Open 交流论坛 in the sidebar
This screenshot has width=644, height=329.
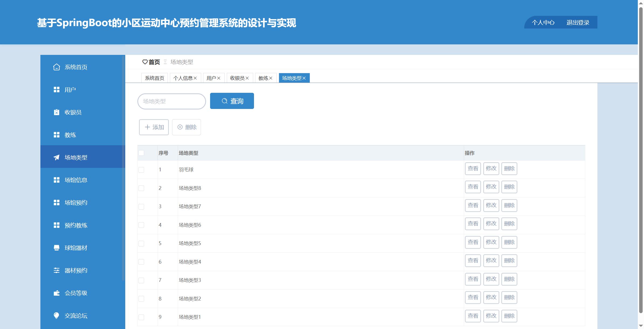point(83,316)
